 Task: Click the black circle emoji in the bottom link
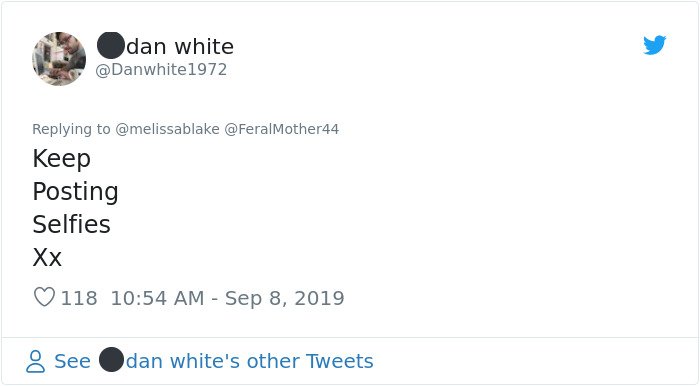111,360
